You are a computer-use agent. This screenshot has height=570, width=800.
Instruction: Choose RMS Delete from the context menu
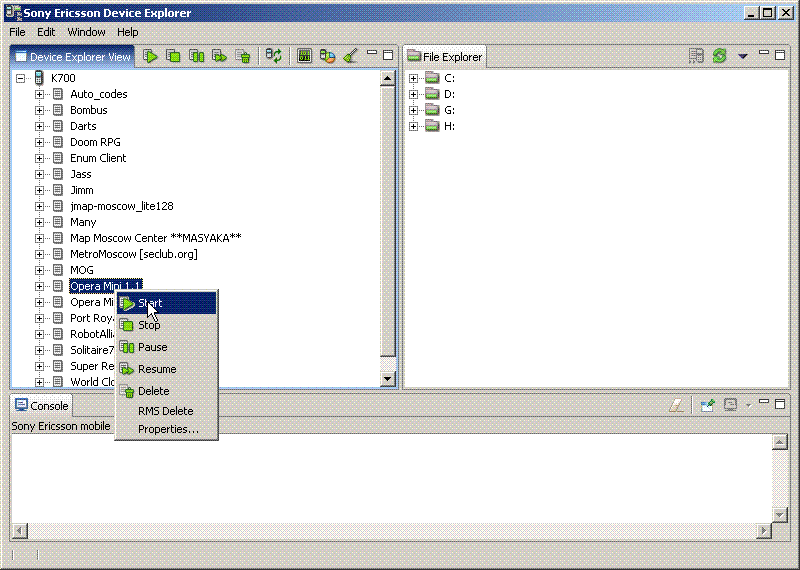(x=166, y=411)
